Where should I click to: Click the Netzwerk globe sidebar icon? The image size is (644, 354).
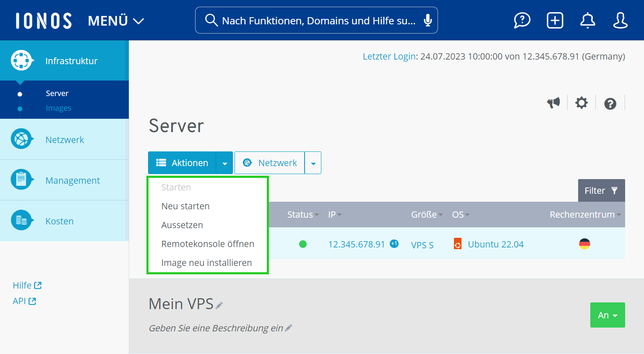[22, 139]
